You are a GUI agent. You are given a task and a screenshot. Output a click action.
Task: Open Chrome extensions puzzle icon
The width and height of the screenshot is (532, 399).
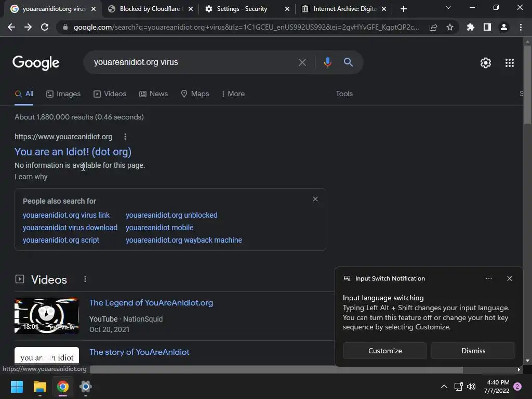(470, 27)
